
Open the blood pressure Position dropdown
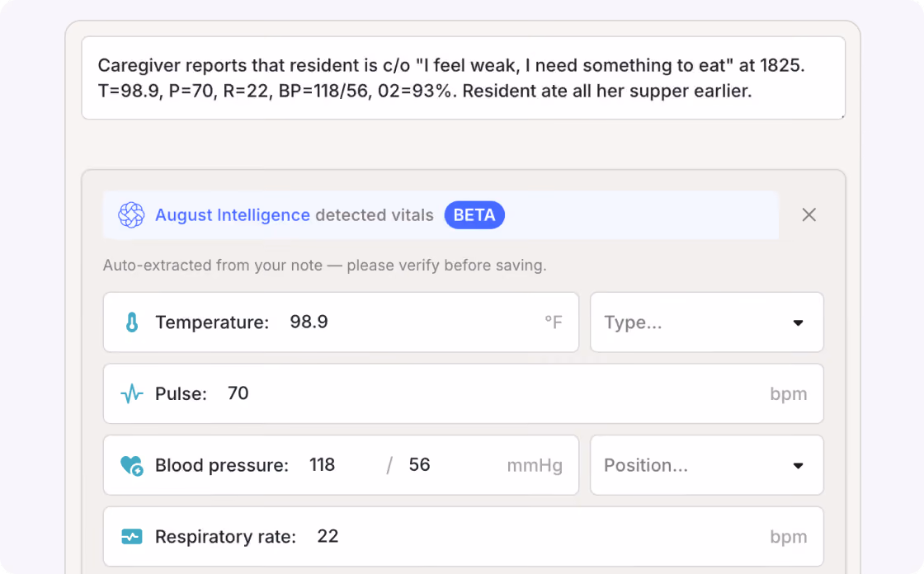(706, 466)
